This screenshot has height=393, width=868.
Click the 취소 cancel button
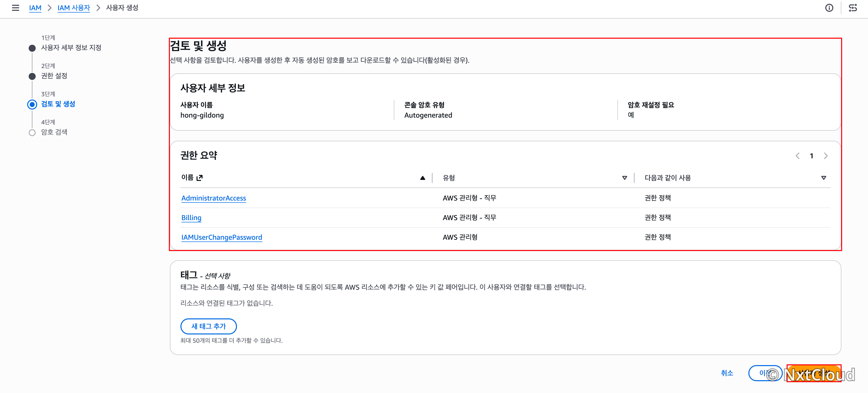[x=727, y=373]
